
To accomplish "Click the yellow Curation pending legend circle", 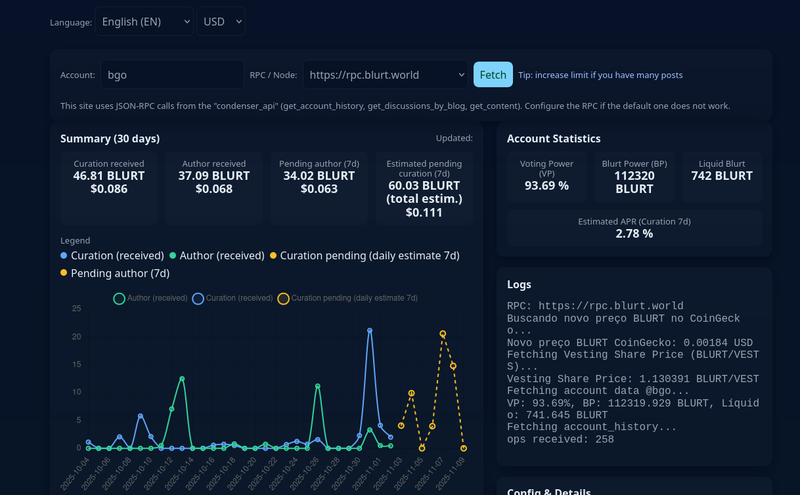I will tap(284, 298).
